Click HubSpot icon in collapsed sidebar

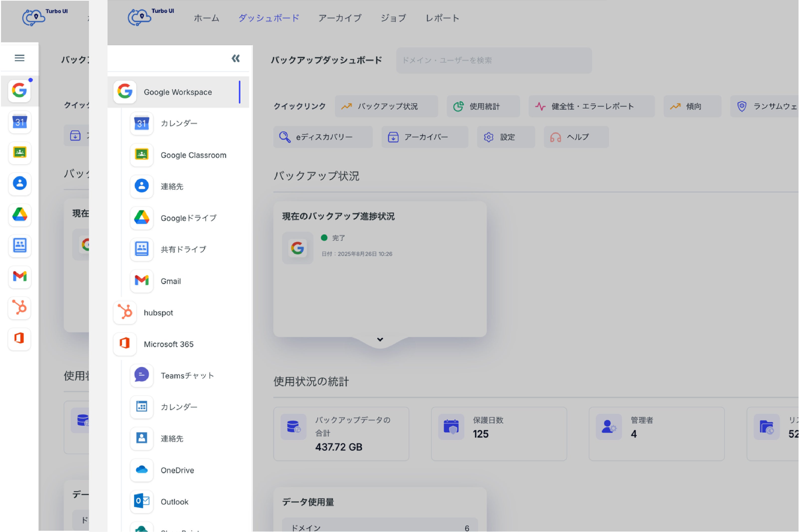(x=20, y=308)
